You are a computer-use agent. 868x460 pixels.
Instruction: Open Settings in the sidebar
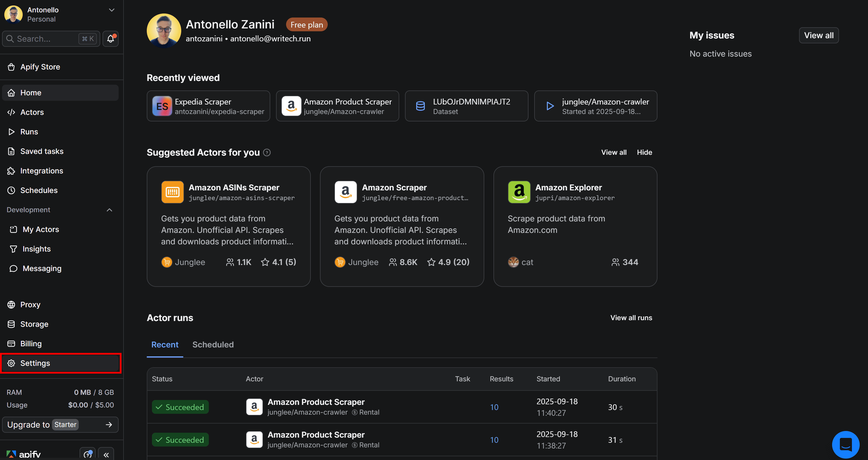35,363
